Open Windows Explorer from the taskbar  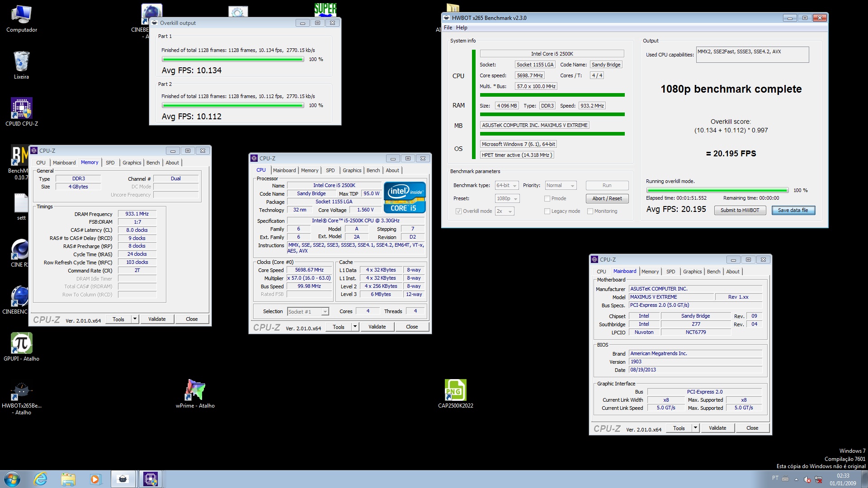tap(68, 479)
